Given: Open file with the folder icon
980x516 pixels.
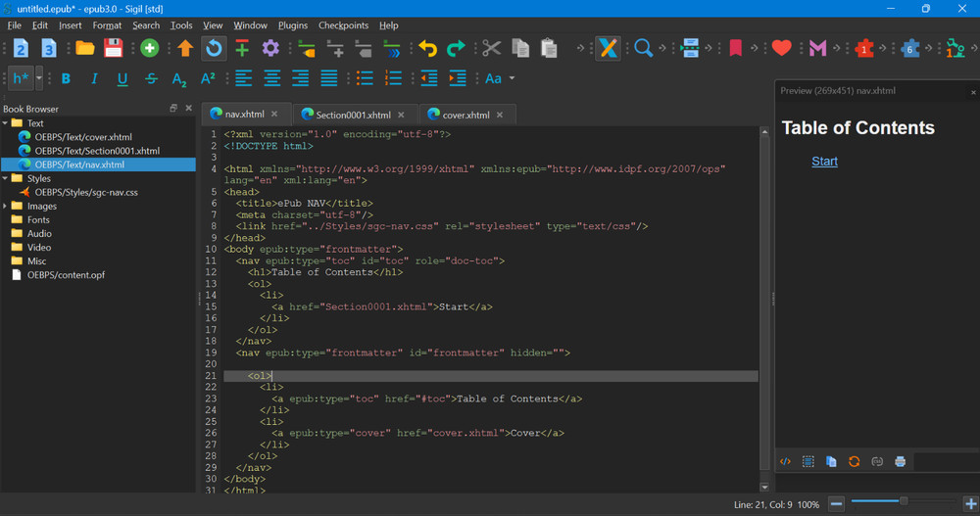Looking at the screenshot, I should click(x=85, y=48).
